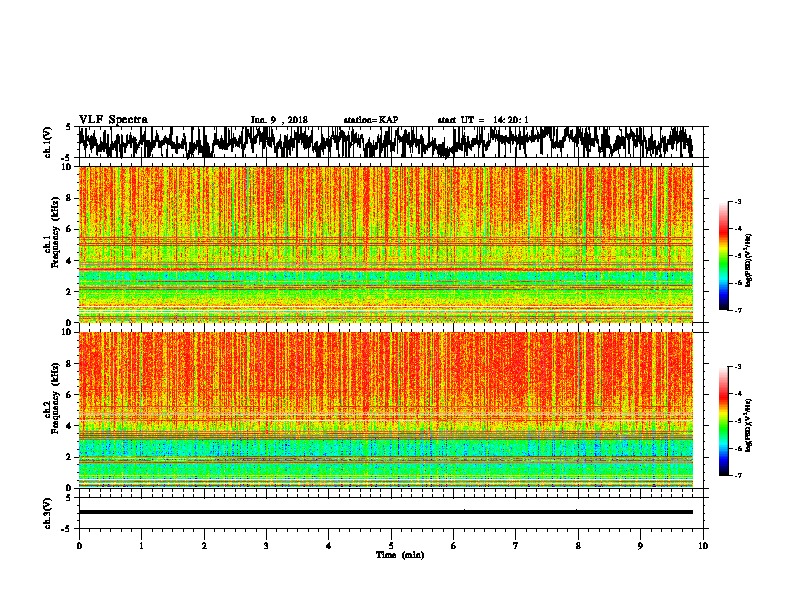
Task: Click time-axis tick label '7'
Action: 516,546
